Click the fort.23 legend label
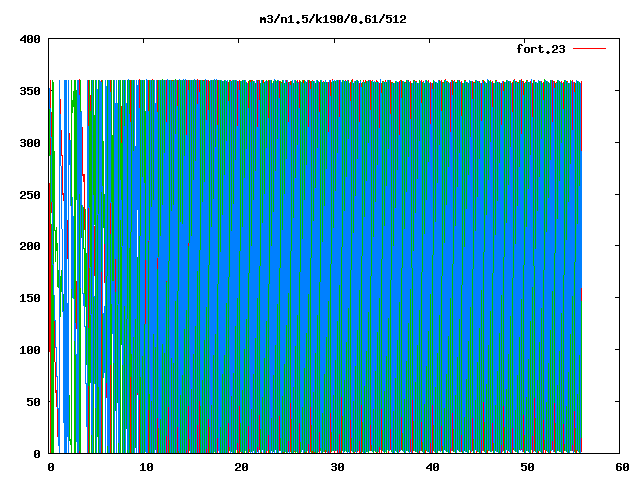 (x=541, y=49)
